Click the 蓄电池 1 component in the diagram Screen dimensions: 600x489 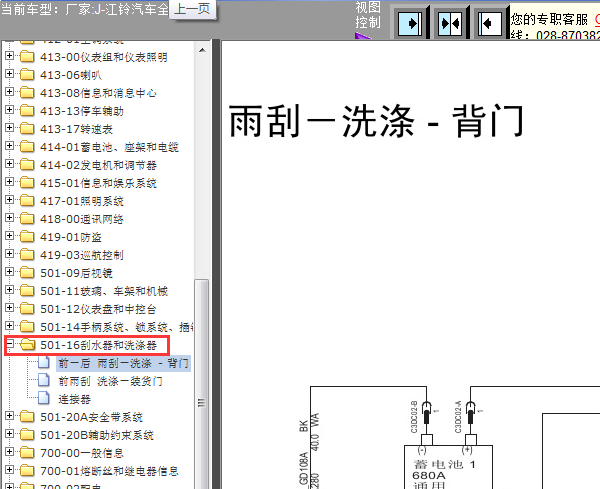[x=448, y=467]
